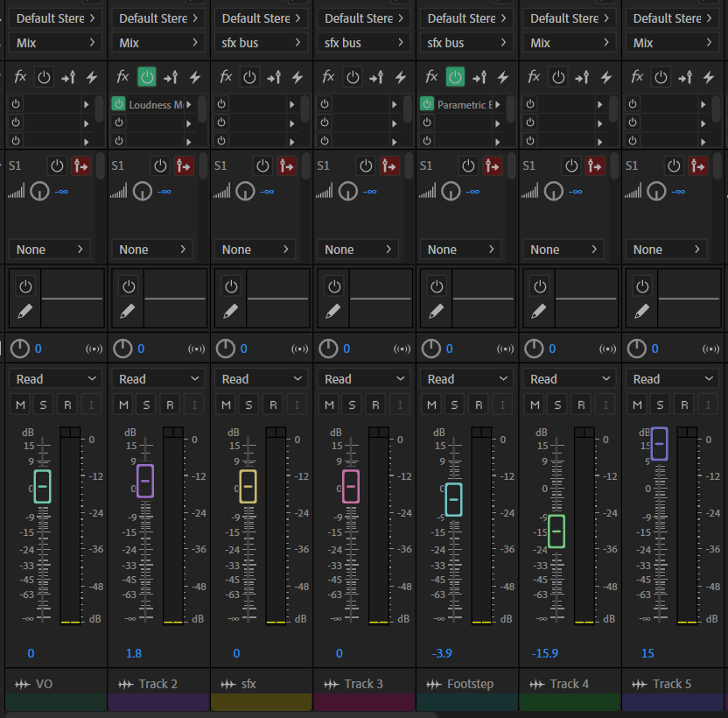Expand the Parametric effect slot arrow on Footstep
The height and width of the screenshot is (718, 728).
click(x=497, y=104)
